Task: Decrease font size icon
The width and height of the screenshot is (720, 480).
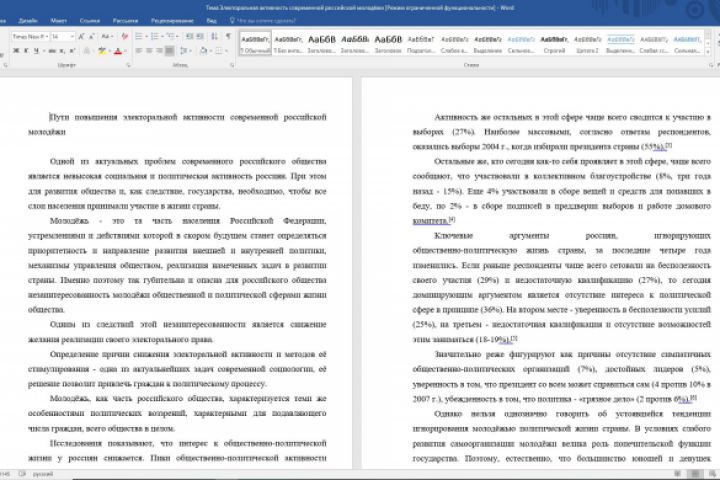Action: (x=92, y=37)
